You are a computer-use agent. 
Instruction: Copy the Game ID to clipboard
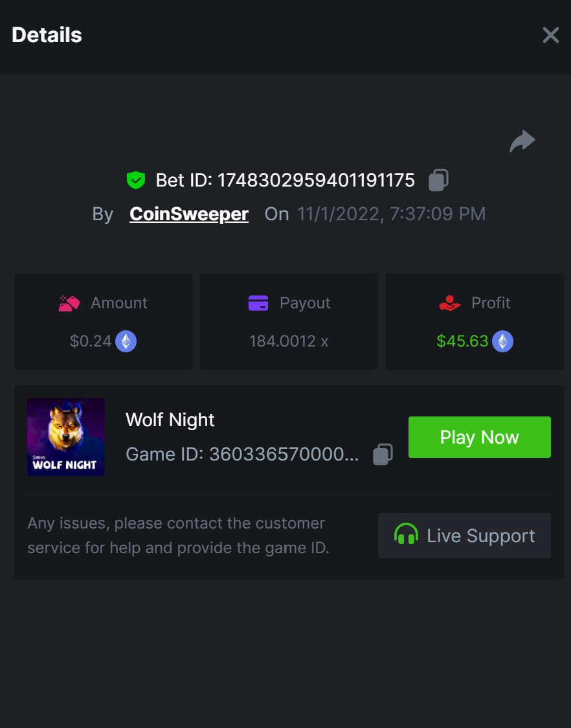[383, 454]
